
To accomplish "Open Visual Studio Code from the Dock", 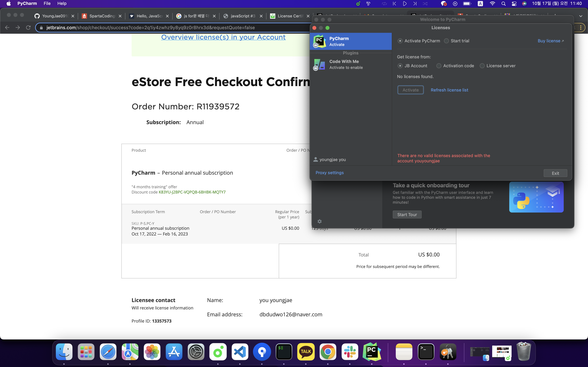I will [x=240, y=352].
